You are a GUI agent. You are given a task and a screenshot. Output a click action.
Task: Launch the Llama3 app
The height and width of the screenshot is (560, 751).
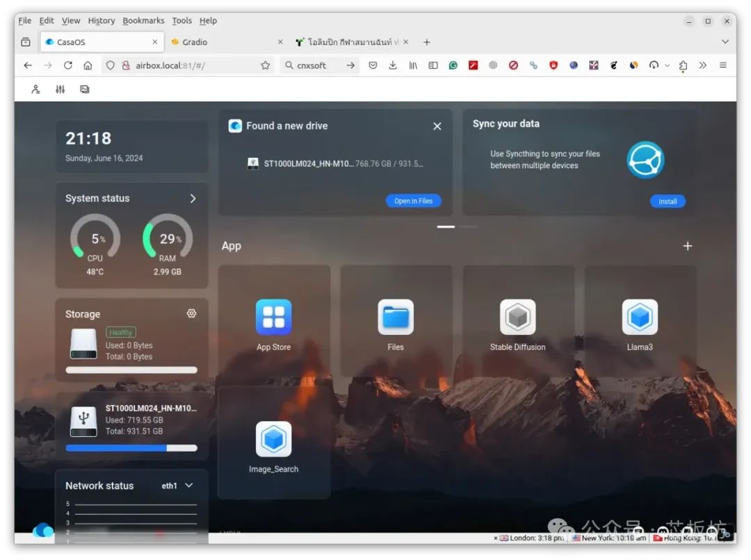coord(639,318)
